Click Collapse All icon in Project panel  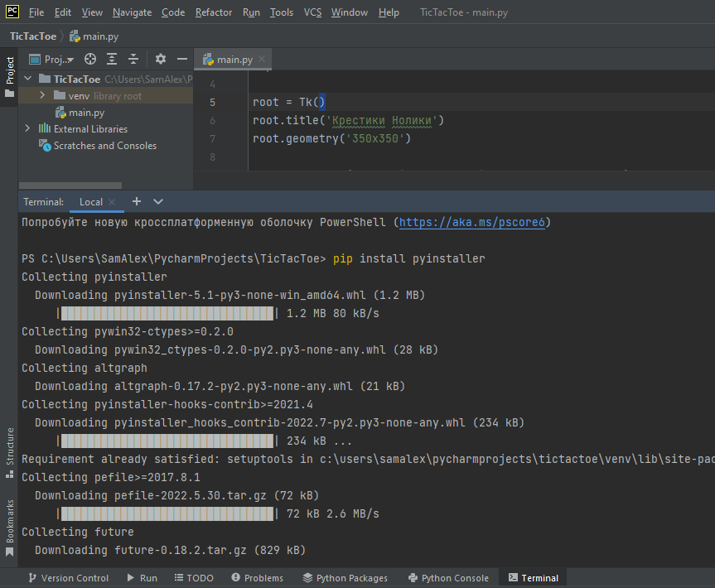pos(133,59)
